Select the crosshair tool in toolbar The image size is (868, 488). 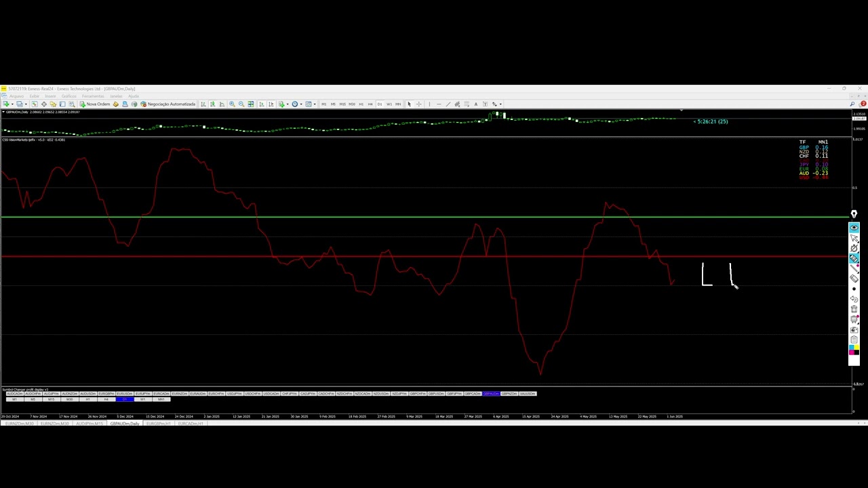[x=418, y=104]
